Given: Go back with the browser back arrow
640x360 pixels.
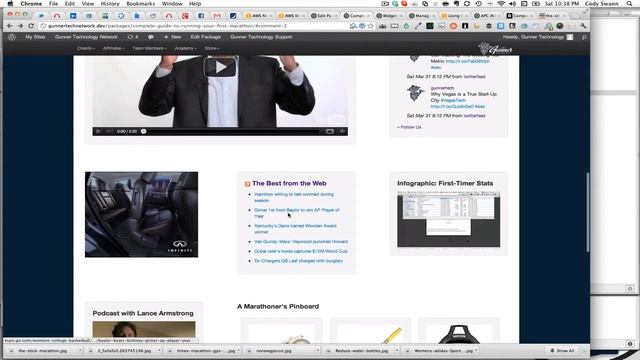Looking at the screenshot, I should click(x=9, y=26).
